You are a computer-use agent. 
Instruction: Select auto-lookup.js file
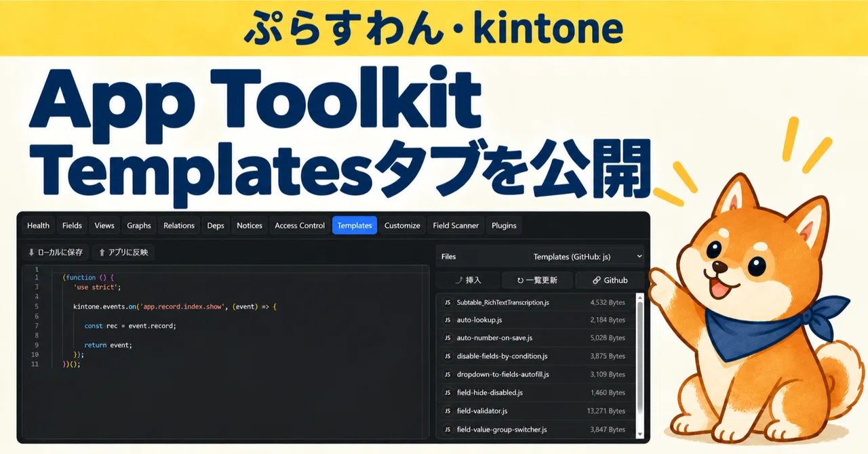coord(536,320)
